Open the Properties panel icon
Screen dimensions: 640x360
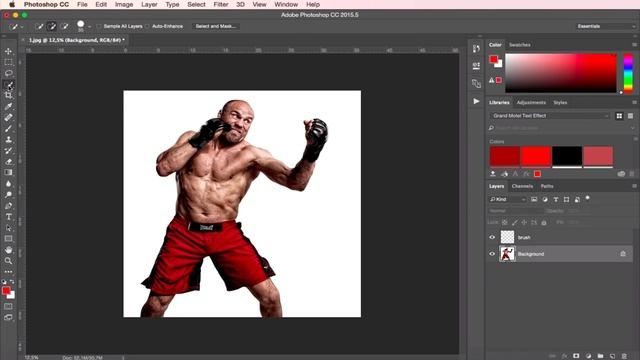pyautogui.click(x=476, y=66)
